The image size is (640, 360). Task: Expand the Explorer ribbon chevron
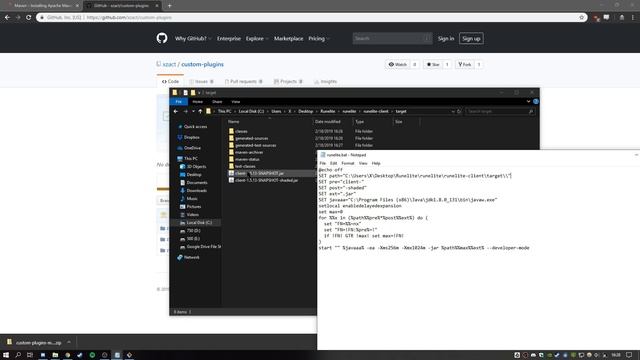click(528, 102)
